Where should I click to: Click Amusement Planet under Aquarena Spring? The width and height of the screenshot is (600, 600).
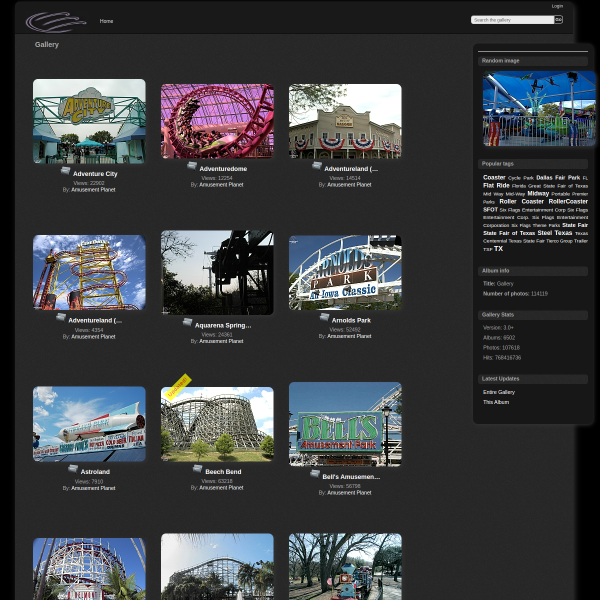click(x=221, y=341)
